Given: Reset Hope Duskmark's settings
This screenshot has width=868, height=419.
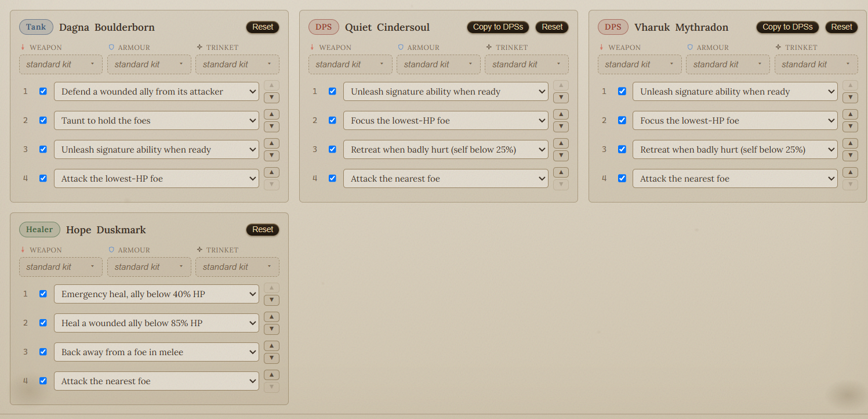Looking at the screenshot, I should [263, 230].
